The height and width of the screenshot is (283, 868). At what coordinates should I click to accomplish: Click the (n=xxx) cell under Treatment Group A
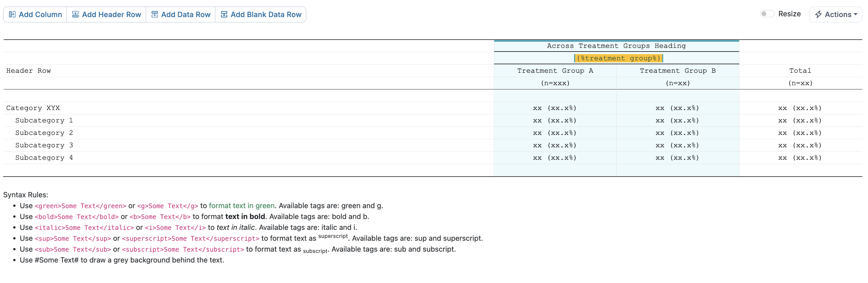(555, 83)
